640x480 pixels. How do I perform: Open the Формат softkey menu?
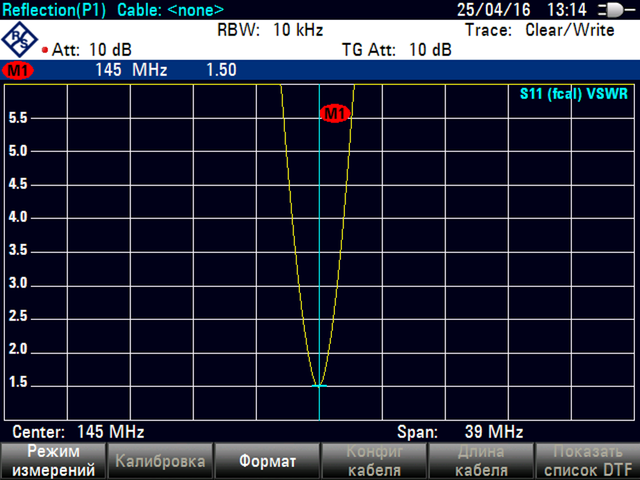[267, 461]
